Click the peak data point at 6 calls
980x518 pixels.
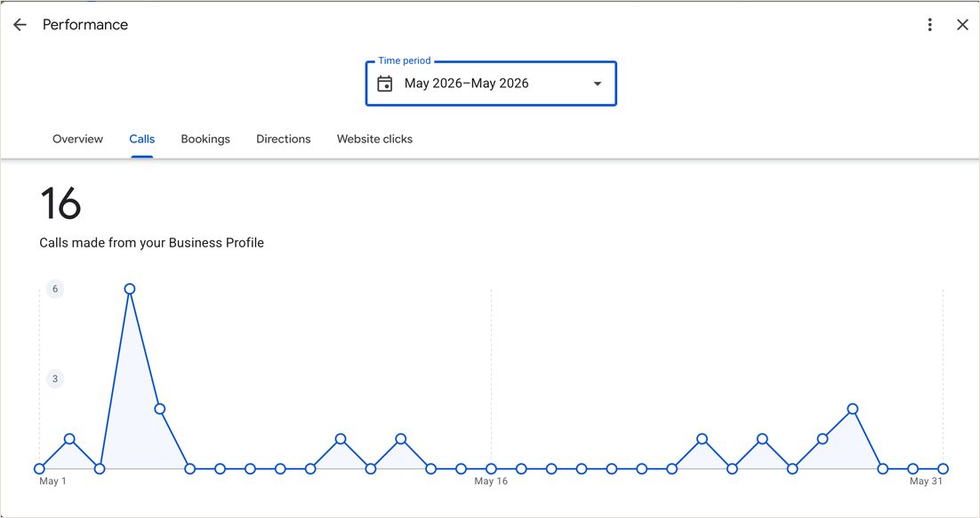coord(129,289)
